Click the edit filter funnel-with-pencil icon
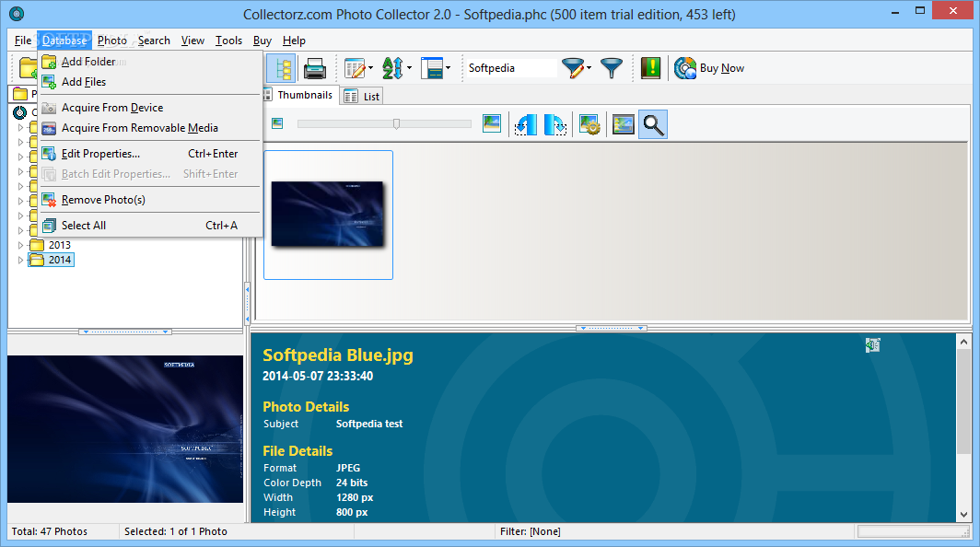This screenshot has height=547, width=980. coord(573,68)
